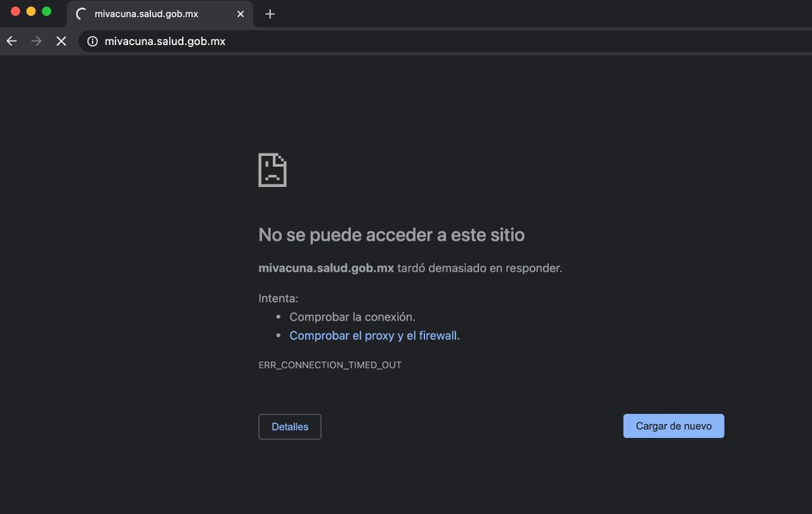
Task: Click the ERR_CONNECTION_TIMED_OUT error code
Action: coord(330,365)
